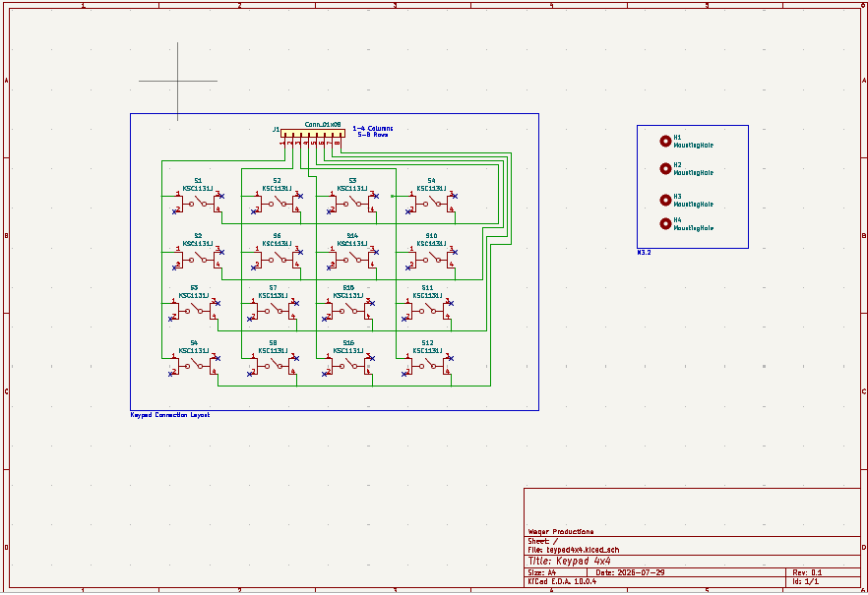Select switch symbol S1

coord(198,204)
